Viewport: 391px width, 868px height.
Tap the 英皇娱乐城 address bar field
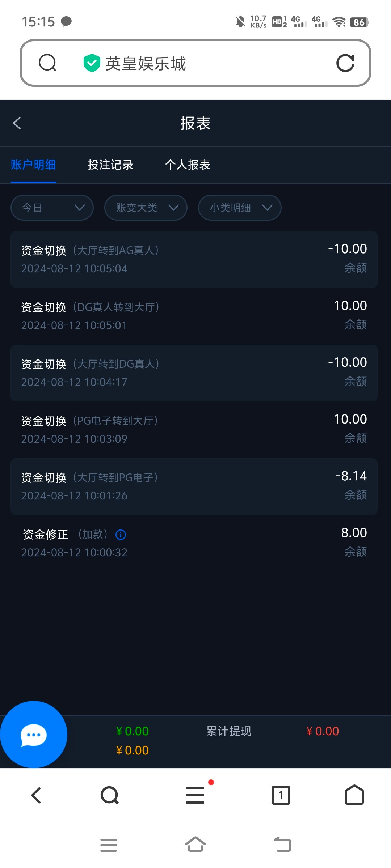[x=203, y=63]
